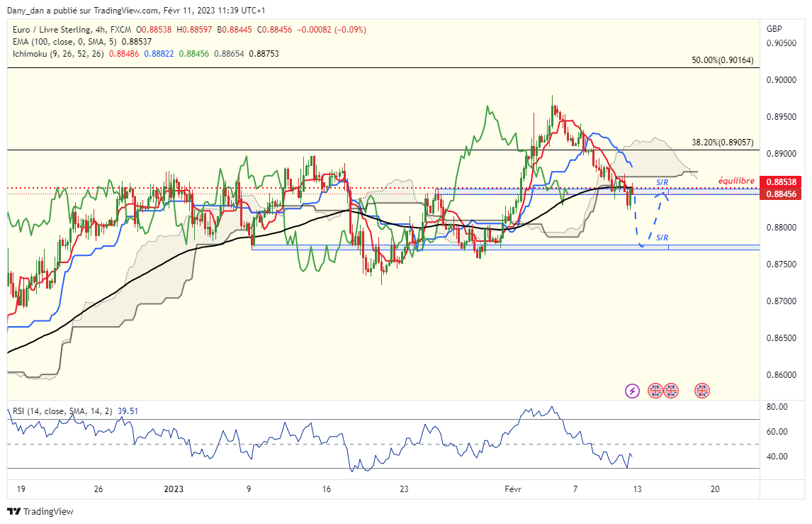
Task: Click the 50.00%(0.90164) Fibonacci label
Action: (x=724, y=61)
